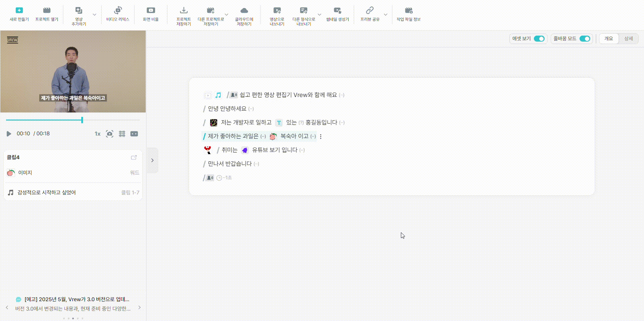644x321 pixels.
Task: Switch to the 개요 view tab
Action: pyautogui.click(x=609, y=39)
